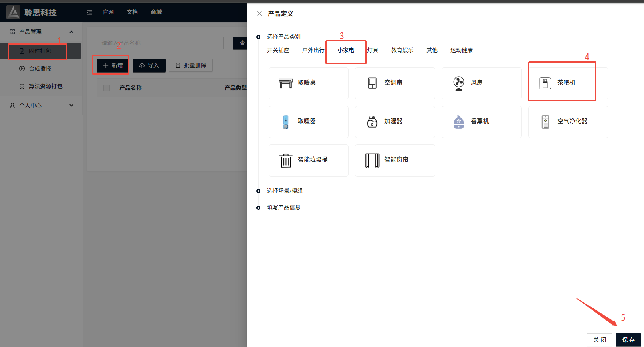Click the 取暖器 heater icon
The width and height of the screenshot is (644, 347).
pyautogui.click(x=286, y=122)
